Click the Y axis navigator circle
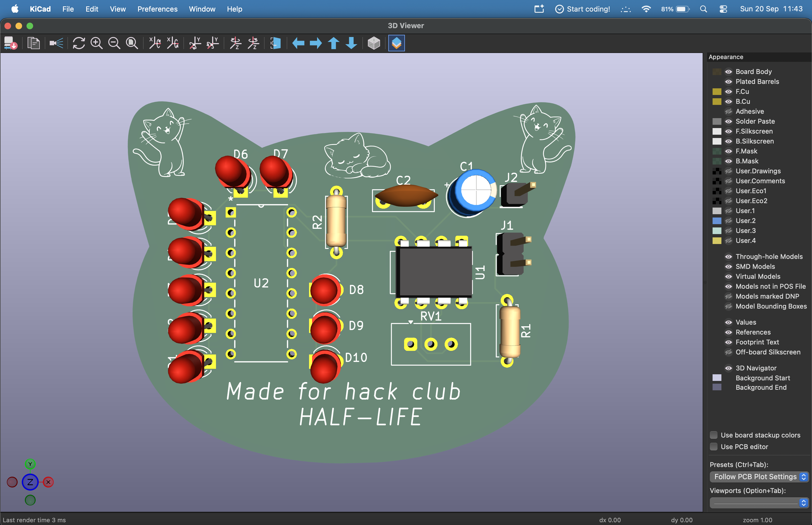 (x=30, y=464)
